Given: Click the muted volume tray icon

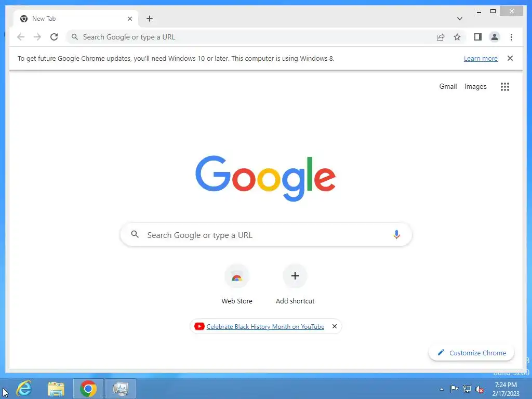Looking at the screenshot, I should pos(480,389).
